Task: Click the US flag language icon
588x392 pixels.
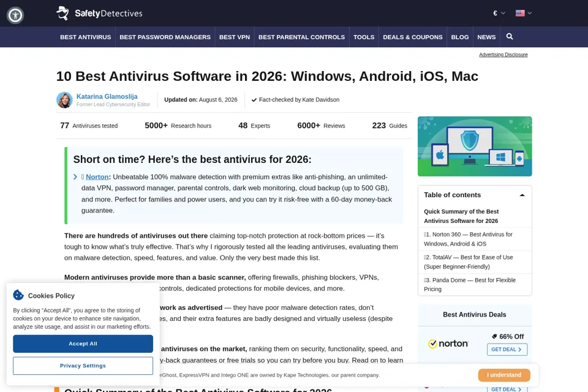Action: [x=520, y=13]
